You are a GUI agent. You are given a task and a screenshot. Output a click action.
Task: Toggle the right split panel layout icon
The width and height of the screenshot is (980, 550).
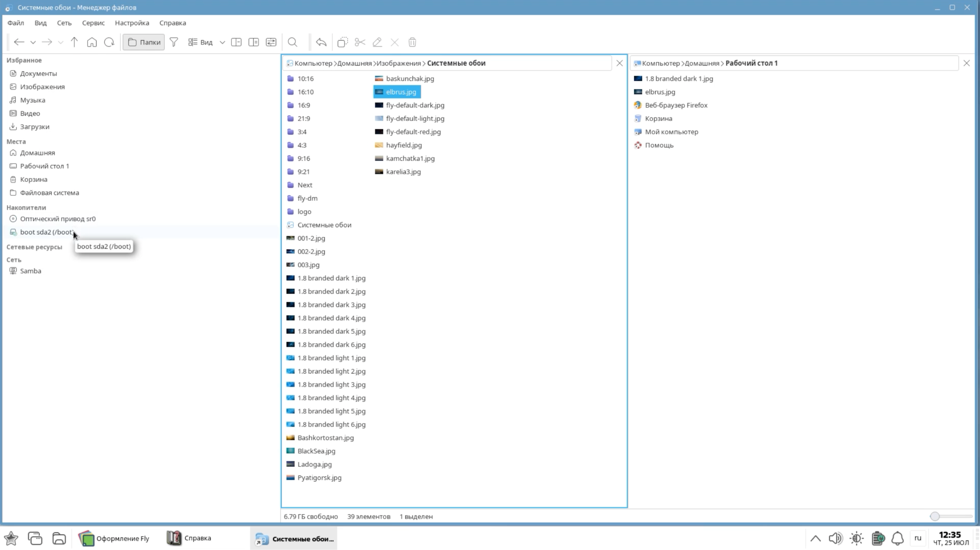point(254,42)
